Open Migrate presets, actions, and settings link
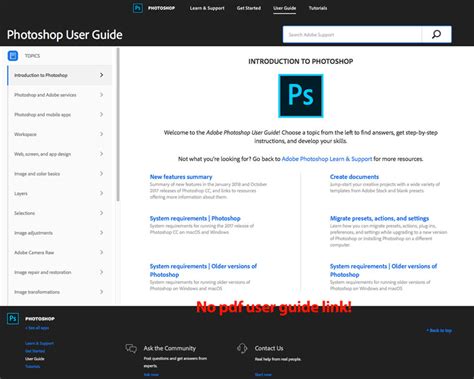The image size is (474, 379). [x=379, y=218]
